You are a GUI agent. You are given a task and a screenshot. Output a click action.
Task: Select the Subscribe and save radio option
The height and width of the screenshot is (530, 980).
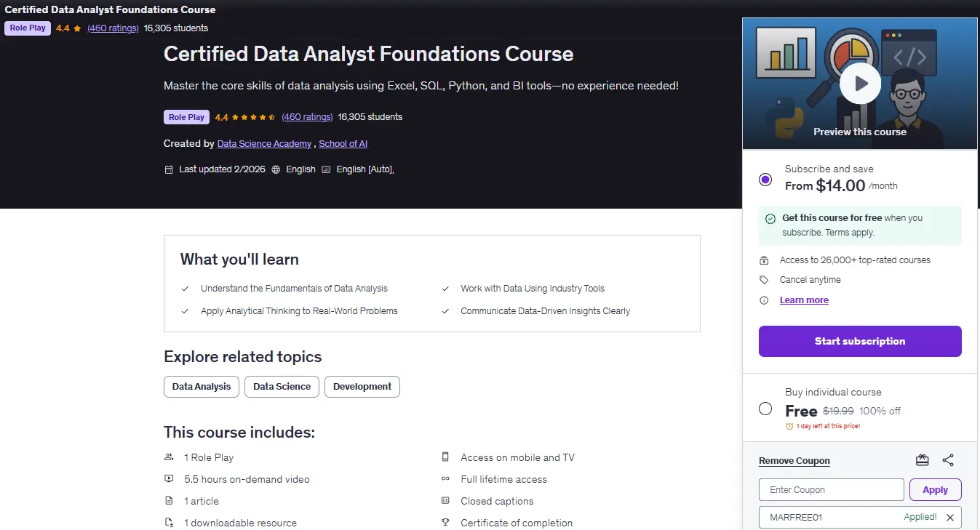click(x=765, y=180)
